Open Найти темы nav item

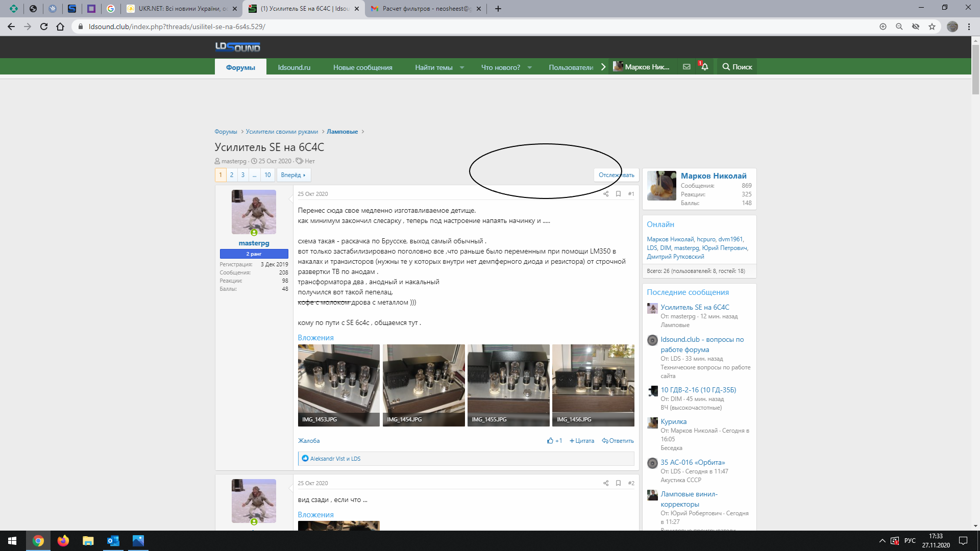click(434, 67)
